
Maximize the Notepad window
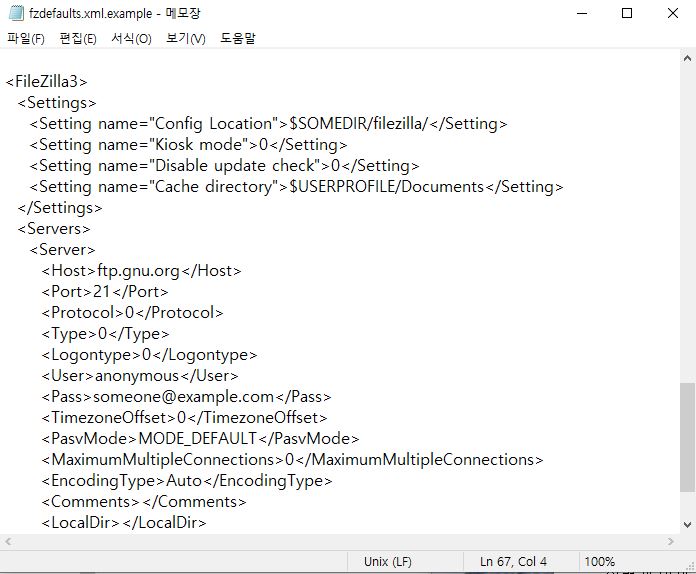[627, 13]
